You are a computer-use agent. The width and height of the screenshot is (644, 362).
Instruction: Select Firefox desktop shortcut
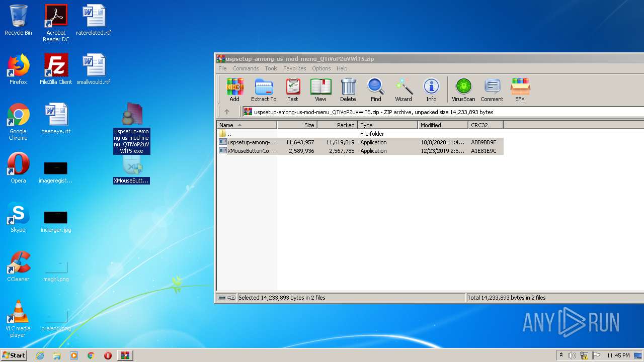[18, 69]
